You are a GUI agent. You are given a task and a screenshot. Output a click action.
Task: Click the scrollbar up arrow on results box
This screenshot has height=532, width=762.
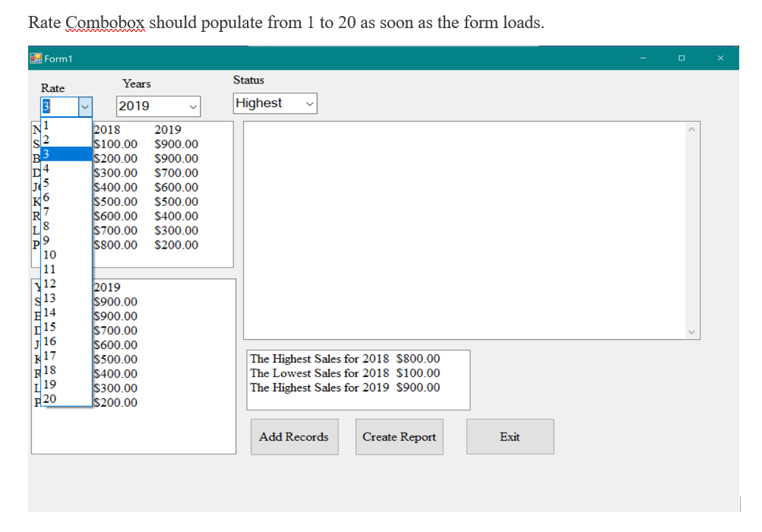click(691, 128)
